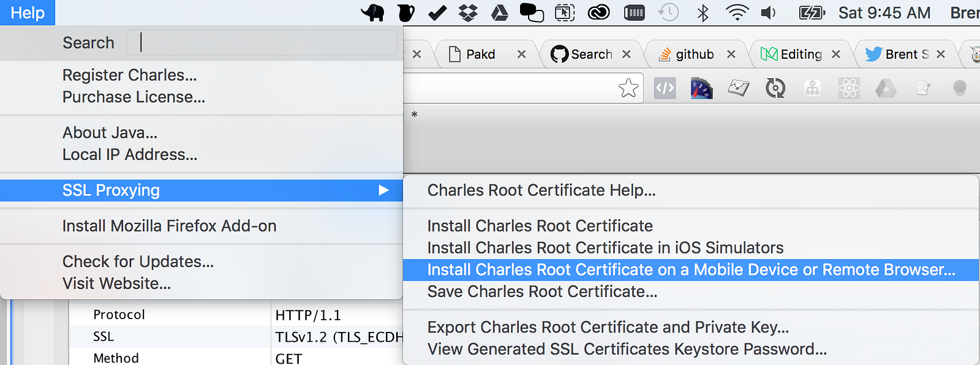Click the Protocol row label
Image resolution: width=980 pixels, height=365 pixels.
coord(119,315)
